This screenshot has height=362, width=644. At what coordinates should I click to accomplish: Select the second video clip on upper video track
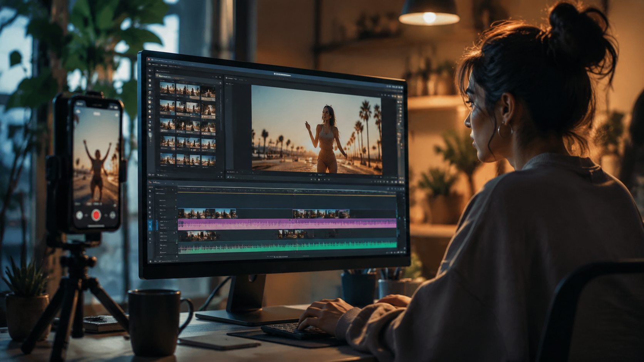click(321, 214)
